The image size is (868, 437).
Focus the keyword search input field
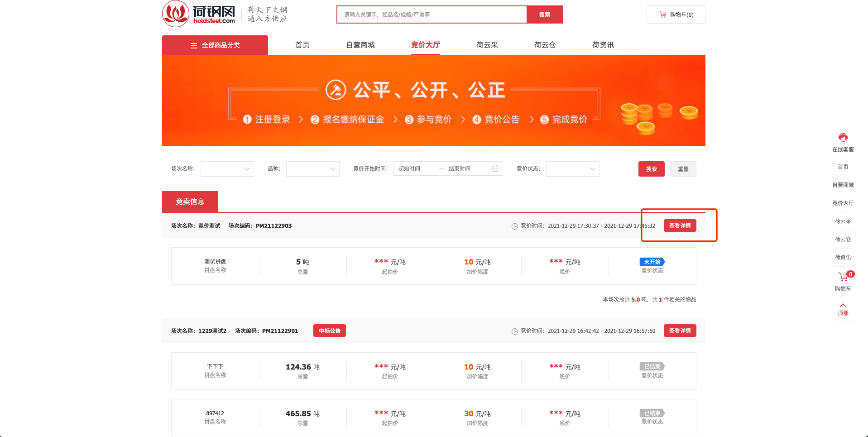(x=432, y=14)
